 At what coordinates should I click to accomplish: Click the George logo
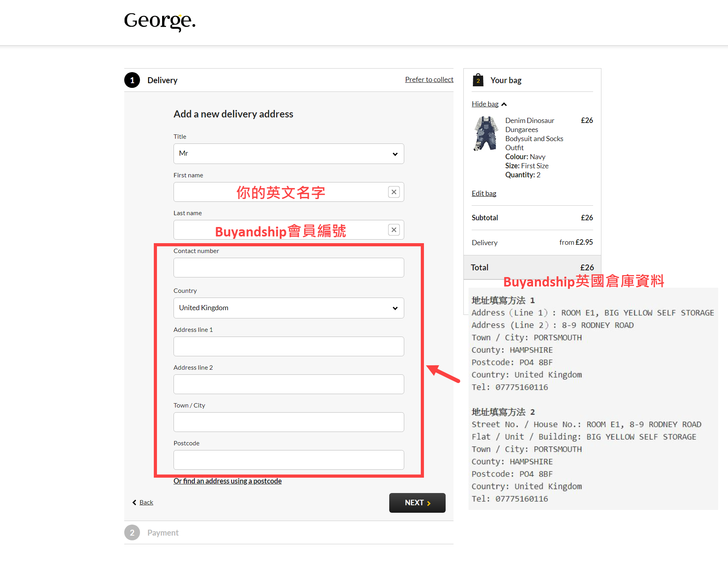160,21
